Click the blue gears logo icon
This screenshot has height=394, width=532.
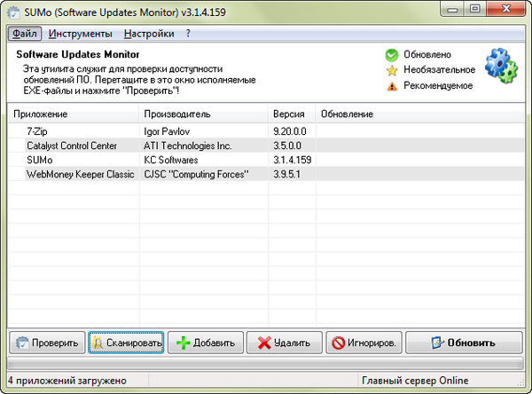(501, 70)
